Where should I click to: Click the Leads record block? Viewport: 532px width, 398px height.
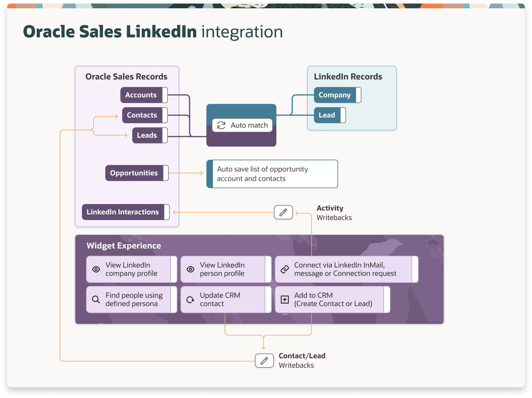[147, 135]
